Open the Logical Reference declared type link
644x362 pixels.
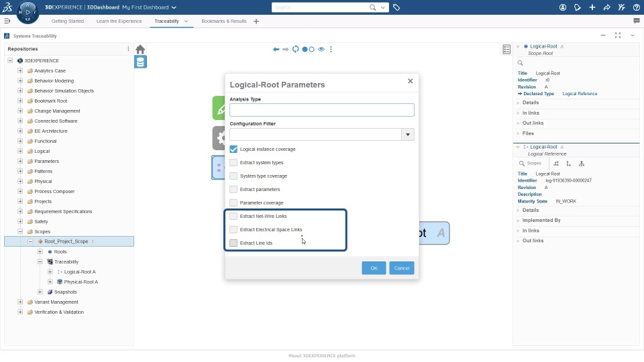point(580,94)
